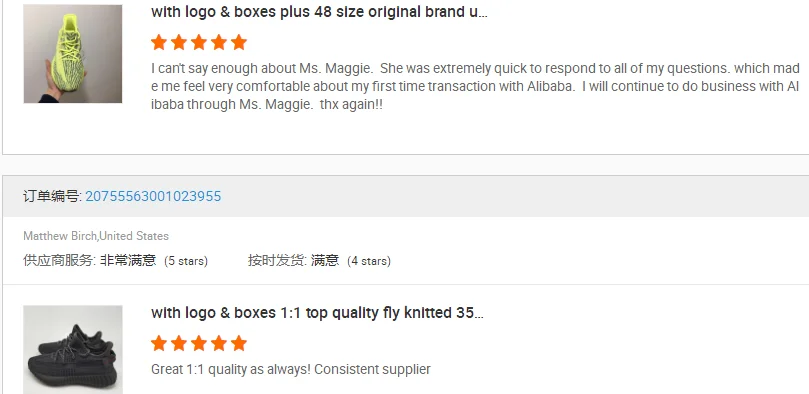809x394 pixels.
Task: Click second star of the yellow sneaker review
Action: [179, 42]
